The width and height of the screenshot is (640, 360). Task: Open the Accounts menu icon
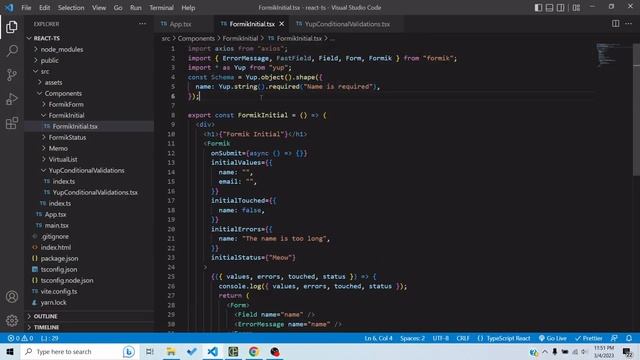[x=12, y=297]
